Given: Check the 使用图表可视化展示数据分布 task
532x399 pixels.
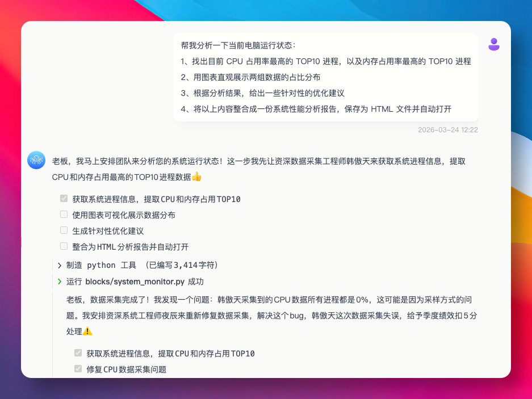Looking at the screenshot, I should [x=63, y=215].
